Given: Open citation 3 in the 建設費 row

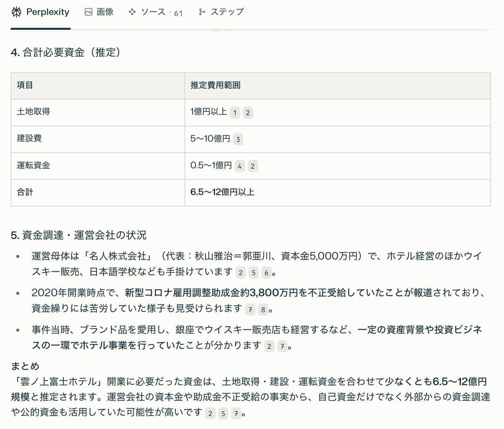Looking at the screenshot, I should [238, 139].
